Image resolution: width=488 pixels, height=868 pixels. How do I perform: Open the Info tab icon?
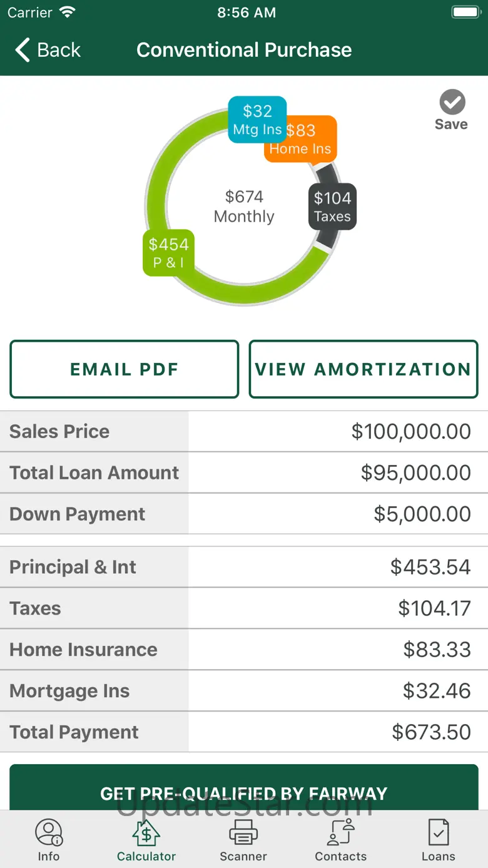click(x=48, y=833)
